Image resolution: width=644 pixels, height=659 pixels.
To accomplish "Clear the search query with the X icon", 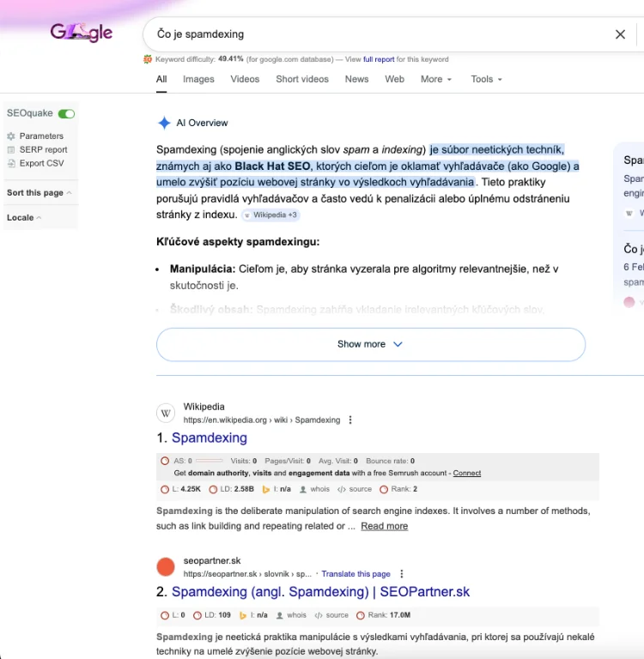I will [x=620, y=34].
